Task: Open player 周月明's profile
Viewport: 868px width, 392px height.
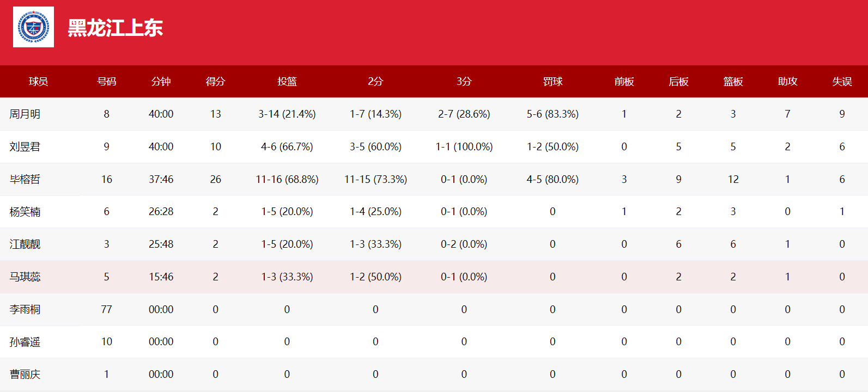Action: point(25,114)
